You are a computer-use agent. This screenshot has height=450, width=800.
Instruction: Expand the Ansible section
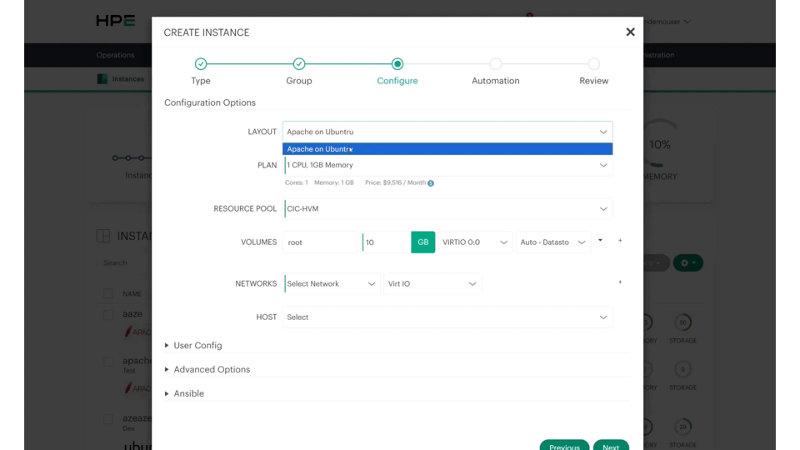click(x=184, y=393)
